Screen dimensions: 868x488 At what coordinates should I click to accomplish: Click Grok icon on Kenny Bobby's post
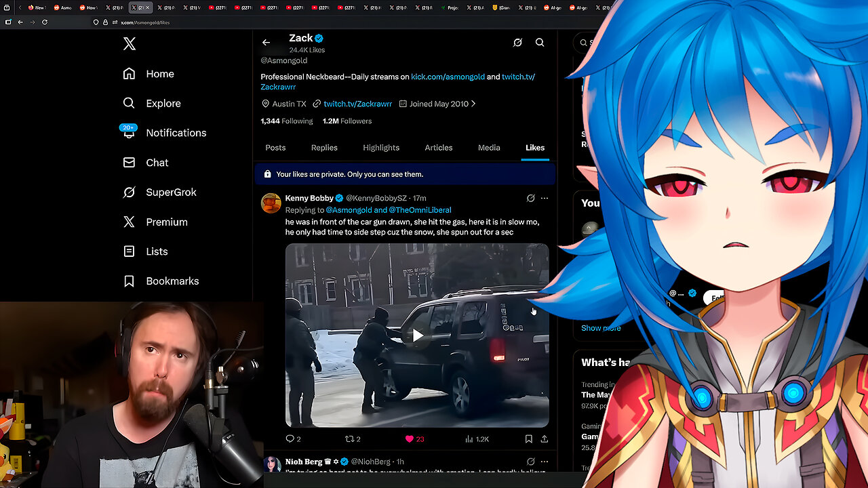coord(530,199)
